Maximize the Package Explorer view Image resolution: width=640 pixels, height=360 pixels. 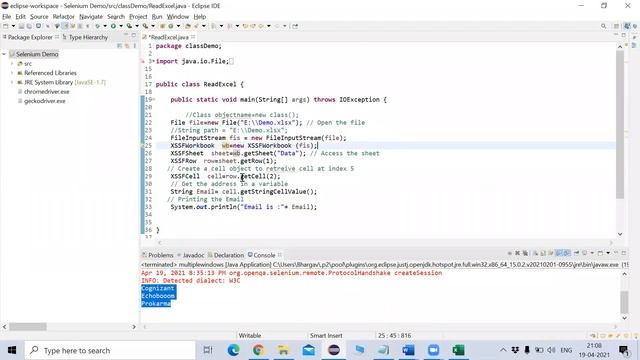133,36
